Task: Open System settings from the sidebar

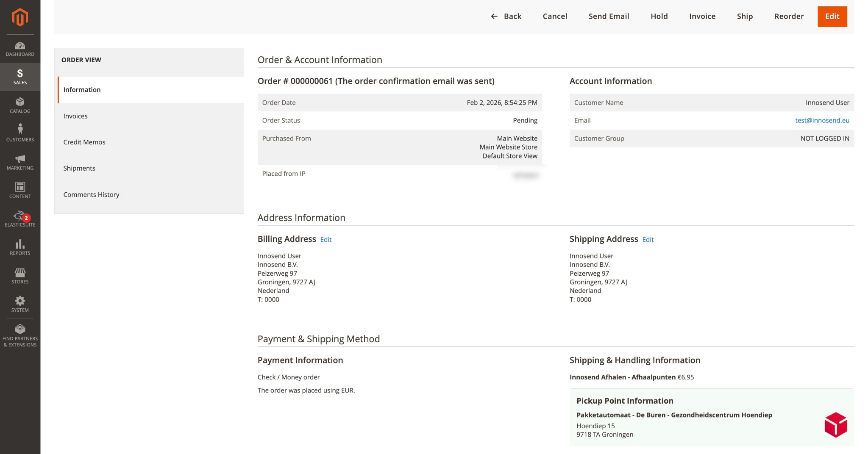Action: tap(20, 304)
